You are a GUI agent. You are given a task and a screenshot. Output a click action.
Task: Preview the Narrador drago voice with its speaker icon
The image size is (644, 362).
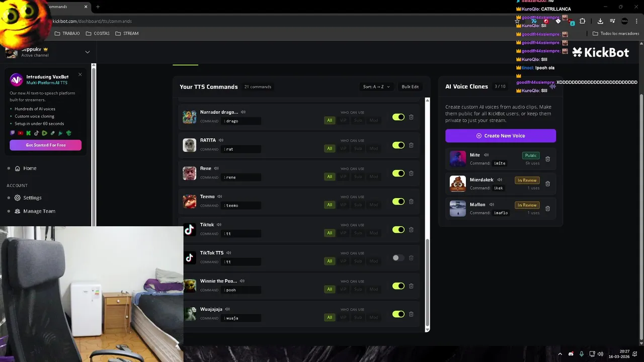pos(243,112)
